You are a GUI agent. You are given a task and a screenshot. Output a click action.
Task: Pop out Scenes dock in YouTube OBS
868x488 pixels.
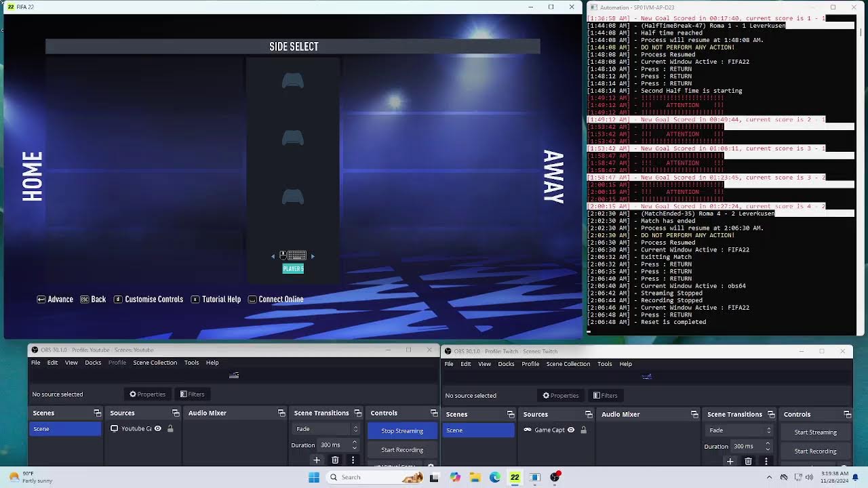click(x=98, y=413)
